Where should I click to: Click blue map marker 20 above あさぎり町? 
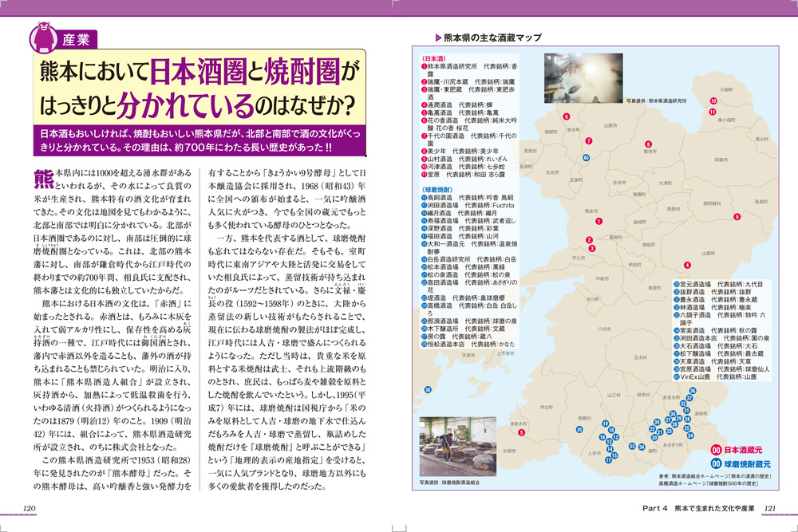pos(654,437)
